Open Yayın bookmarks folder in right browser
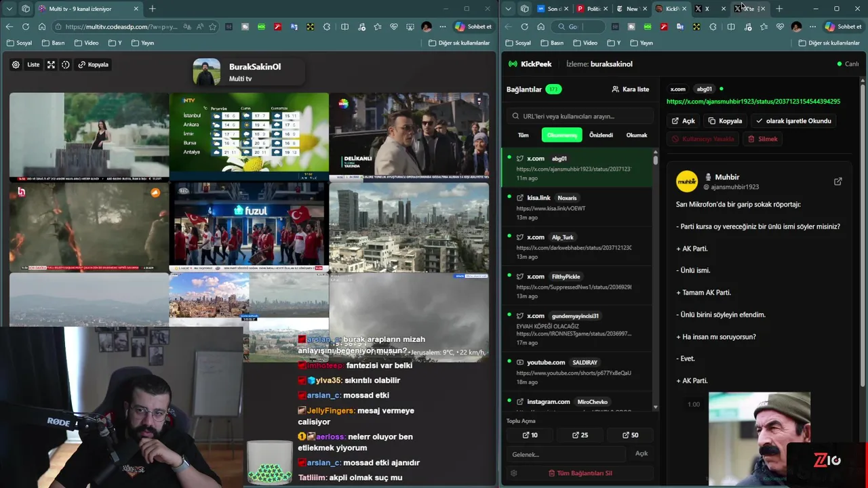 tap(641, 43)
